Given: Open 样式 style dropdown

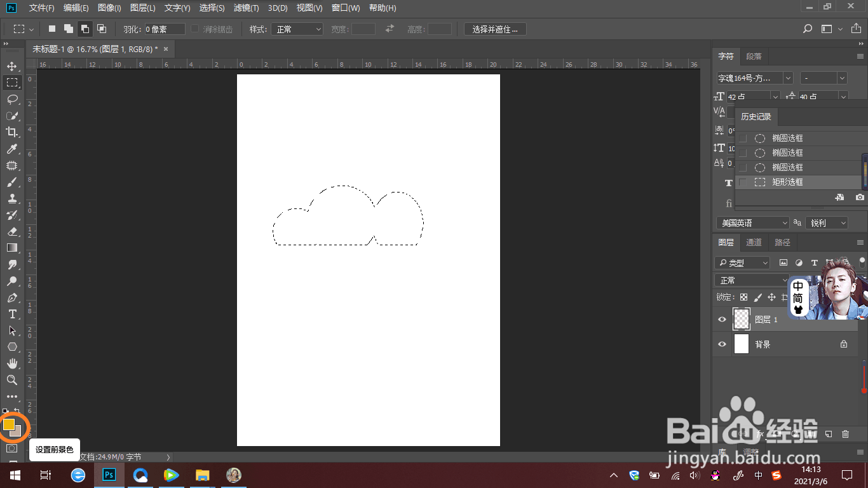Looking at the screenshot, I should coord(297,29).
